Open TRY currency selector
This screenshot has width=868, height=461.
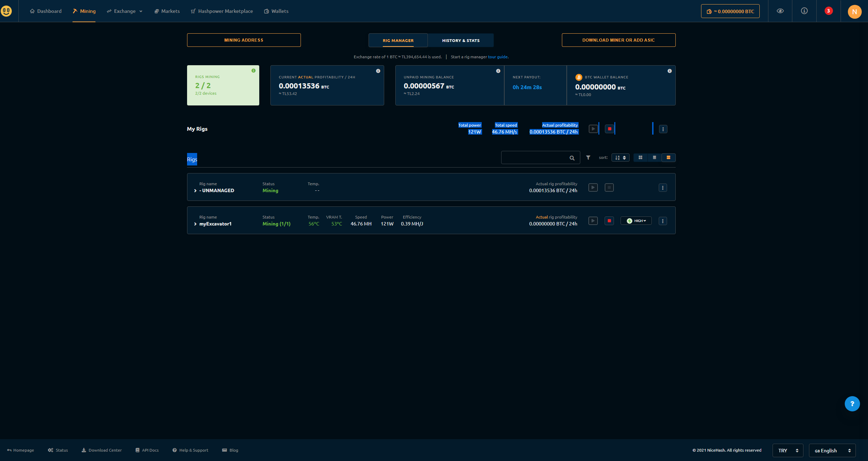(787, 450)
